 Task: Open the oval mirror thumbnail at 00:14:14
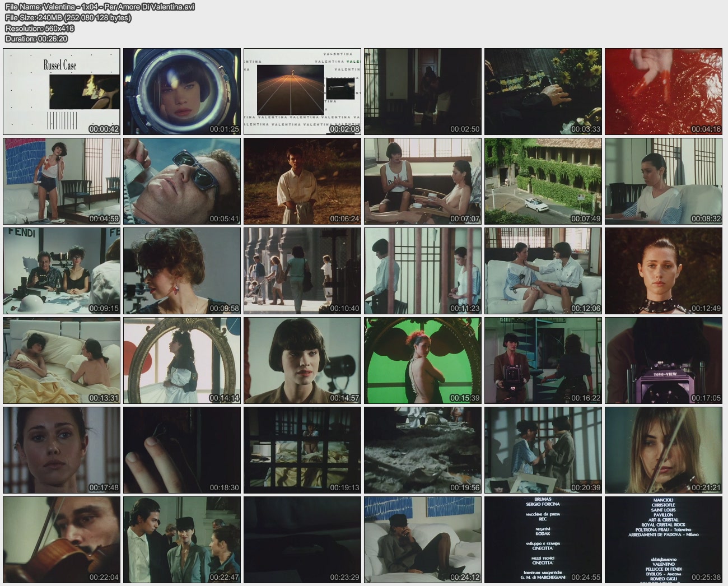pos(182,360)
